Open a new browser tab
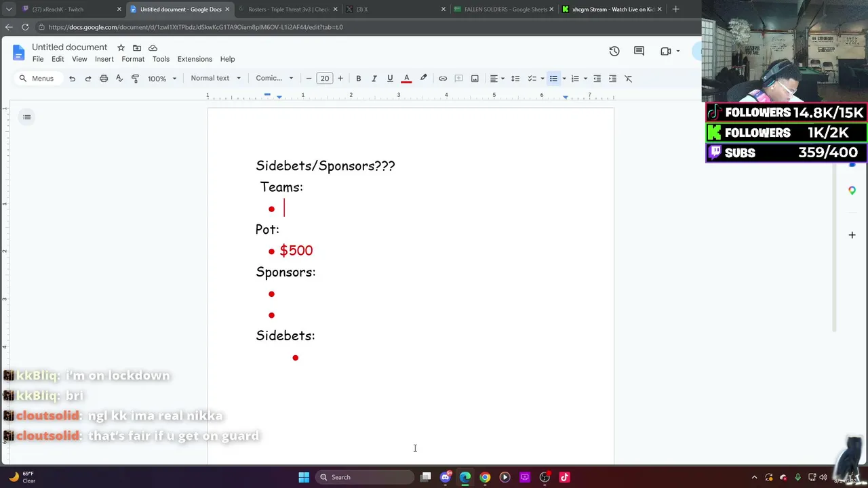This screenshot has width=868, height=488. coord(675,9)
